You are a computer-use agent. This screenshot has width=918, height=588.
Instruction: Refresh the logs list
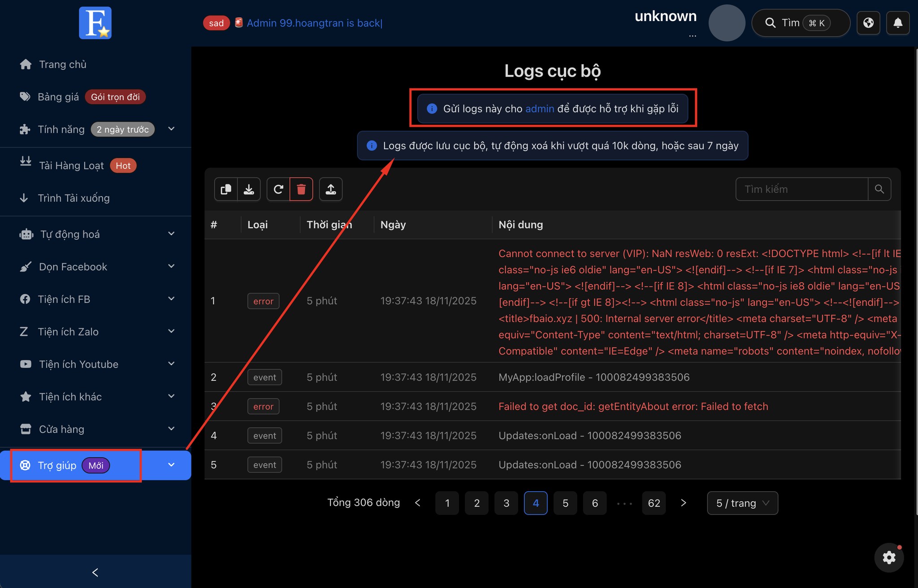click(x=278, y=189)
